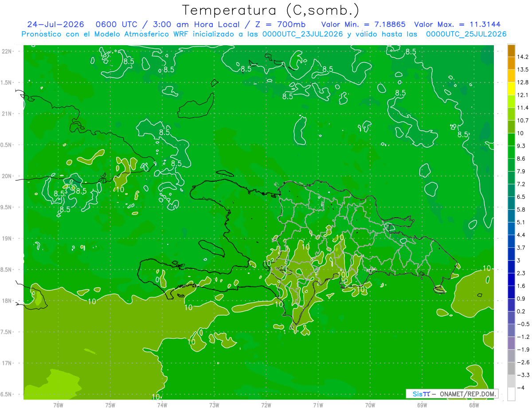Click the orange swatch above 14.2 in color scale
Screen dimensions: 532x411
pos(511,51)
